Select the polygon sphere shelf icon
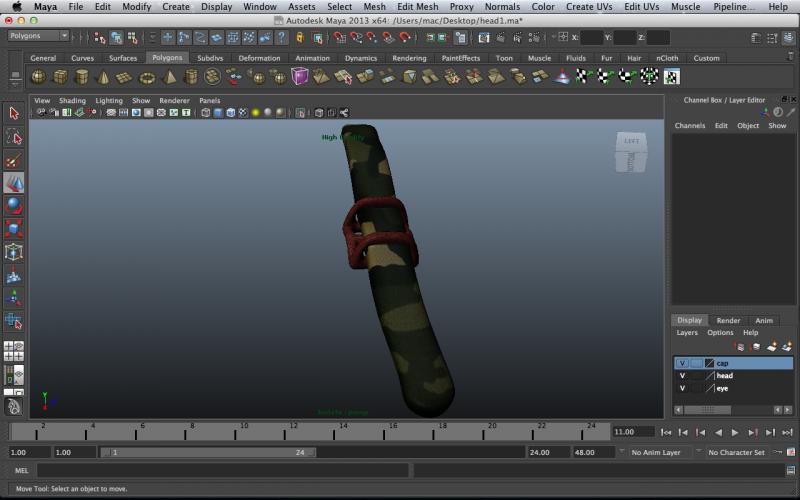Image resolution: width=800 pixels, height=500 pixels. pyautogui.click(x=38, y=77)
